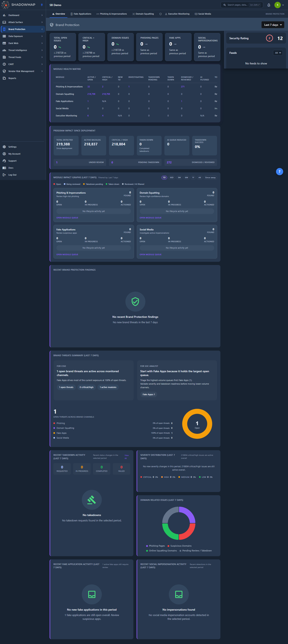Click the blue help question mark button
Viewport: 288px width, 644px height.
(280, 172)
